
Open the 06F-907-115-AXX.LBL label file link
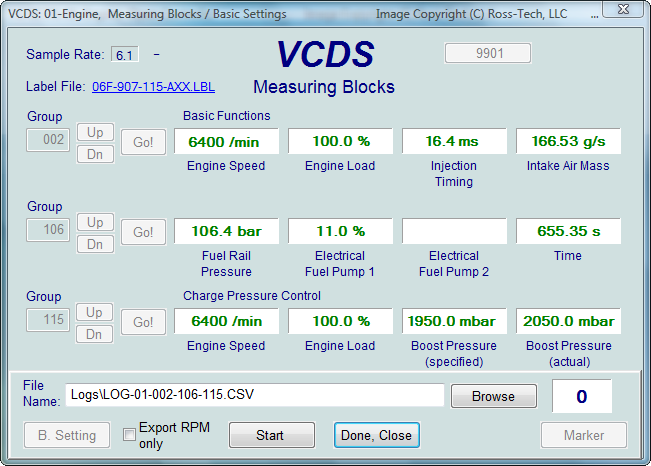click(x=153, y=87)
